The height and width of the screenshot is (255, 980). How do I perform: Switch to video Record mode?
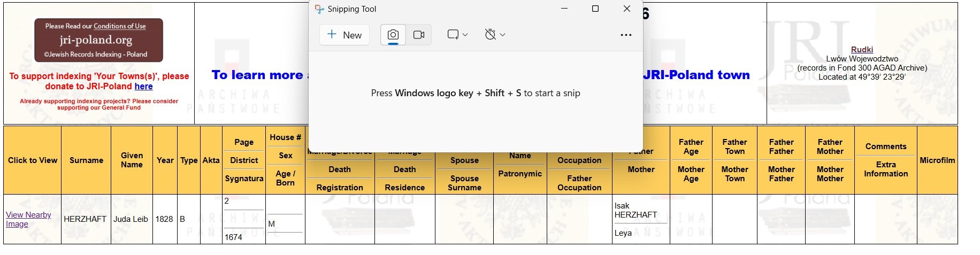[x=419, y=35]
